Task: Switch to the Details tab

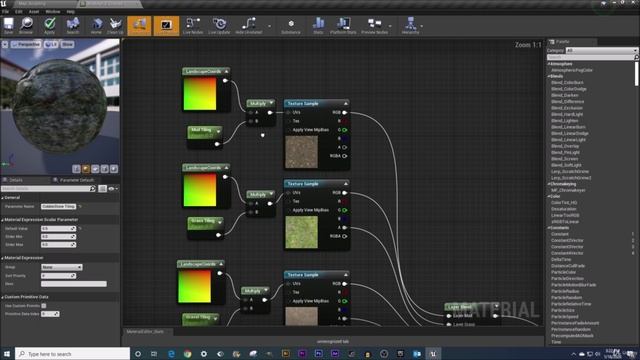Action: [x=16, y=180]
